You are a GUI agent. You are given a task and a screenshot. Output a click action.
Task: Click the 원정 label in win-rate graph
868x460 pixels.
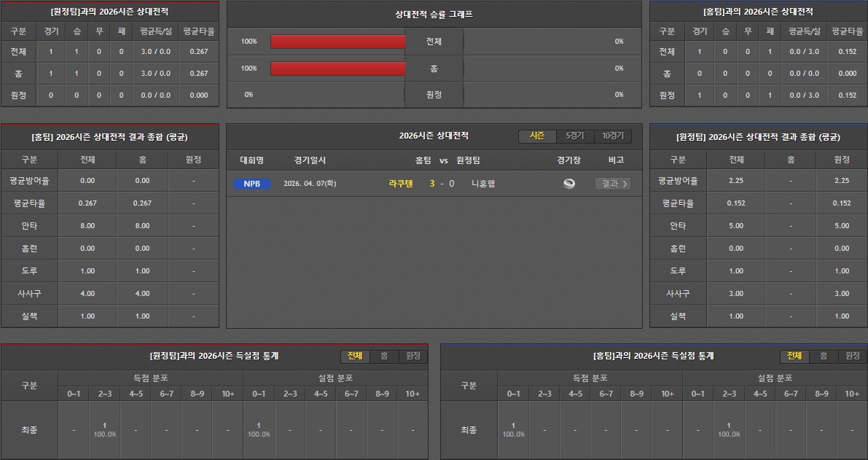[434, 95]
